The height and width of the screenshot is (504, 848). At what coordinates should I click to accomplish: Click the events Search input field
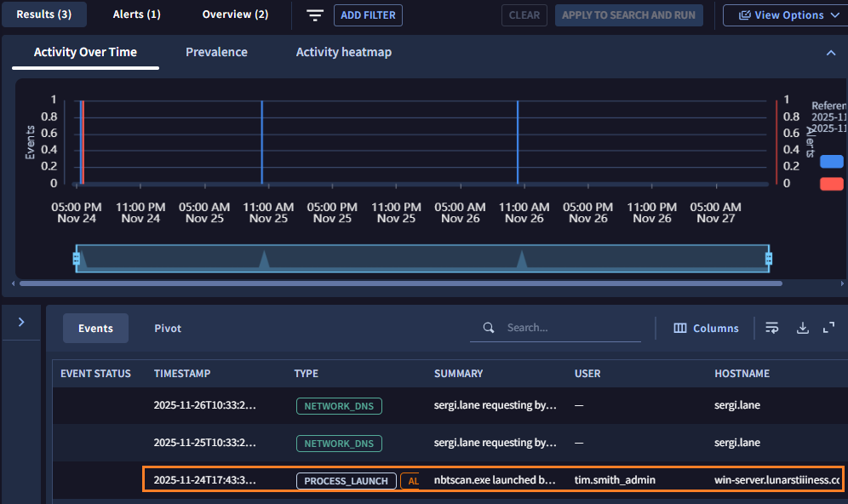click(x=570, y=328)
